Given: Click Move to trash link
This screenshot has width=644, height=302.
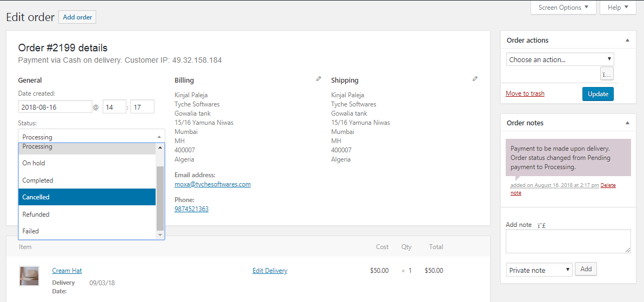Looking at the screenshot, I should click(525, 93).
